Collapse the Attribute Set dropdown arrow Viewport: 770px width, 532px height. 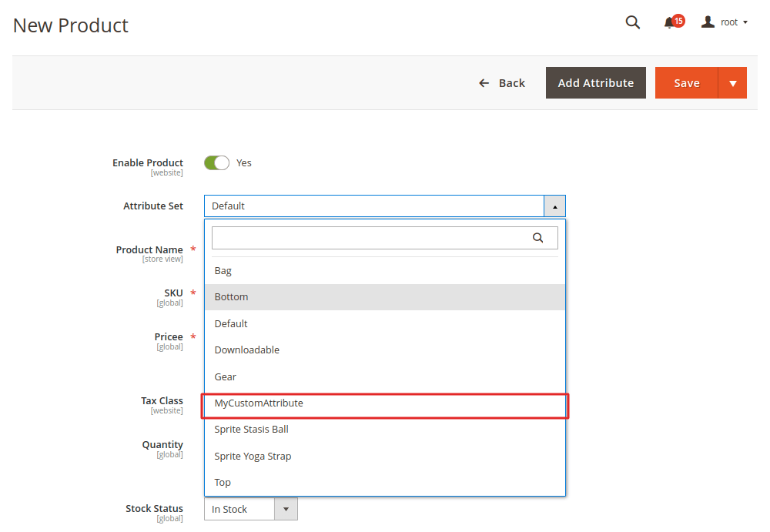[x=555, y=206]
